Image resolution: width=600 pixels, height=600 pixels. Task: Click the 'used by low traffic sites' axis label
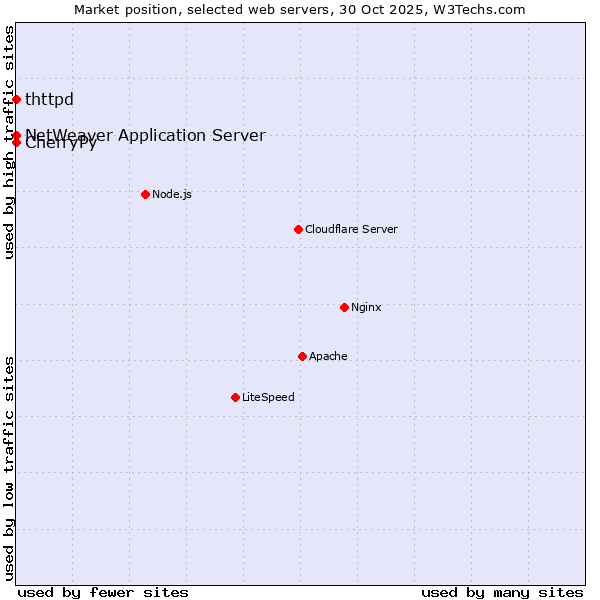pos(10,467)
